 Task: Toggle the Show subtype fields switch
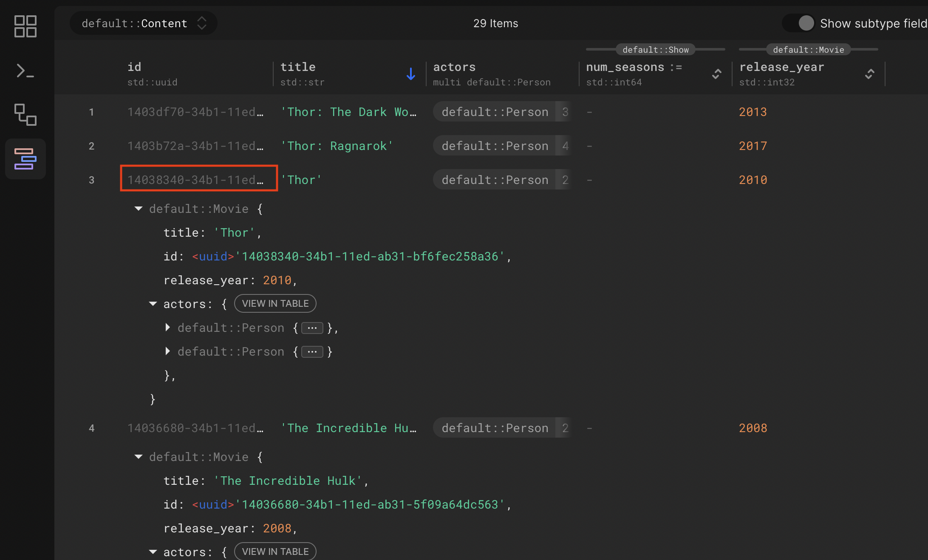[799, 23]
